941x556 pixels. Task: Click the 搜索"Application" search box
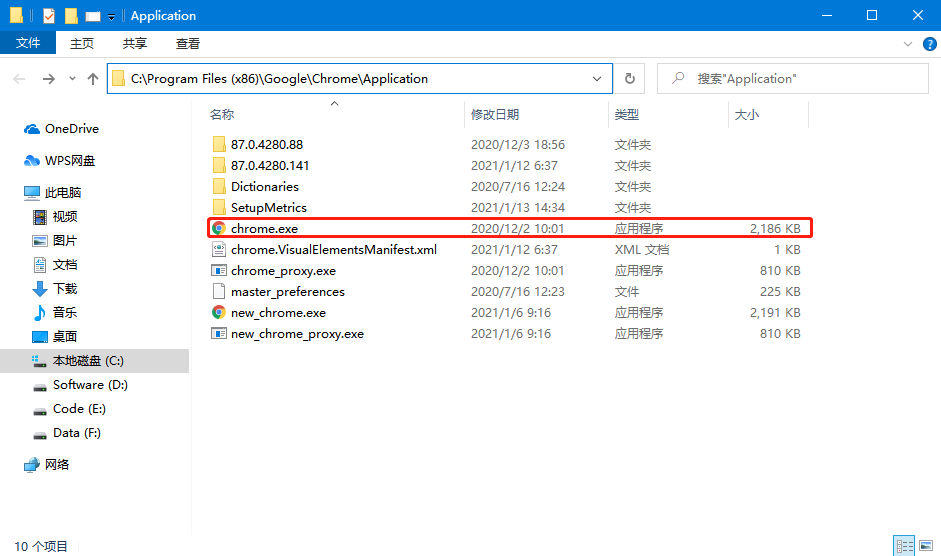(793, 79)
